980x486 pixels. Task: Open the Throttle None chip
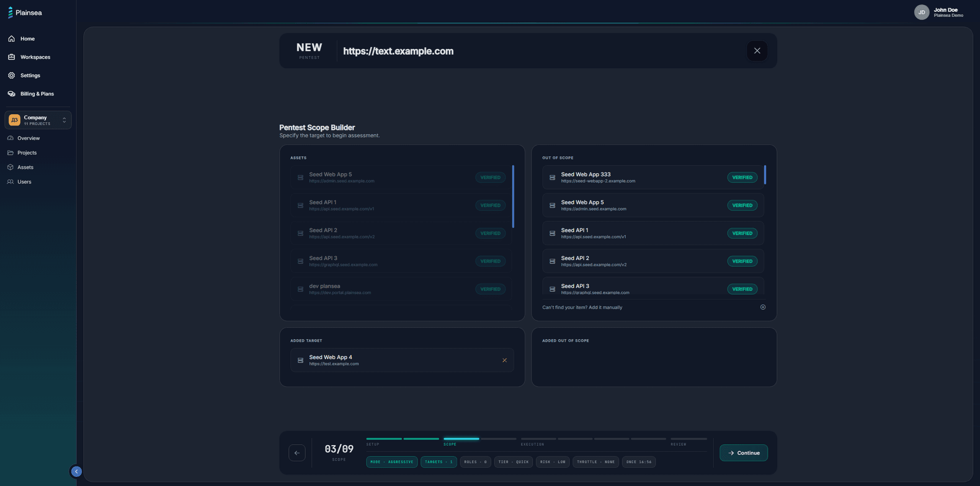click(x=596, y=462)
